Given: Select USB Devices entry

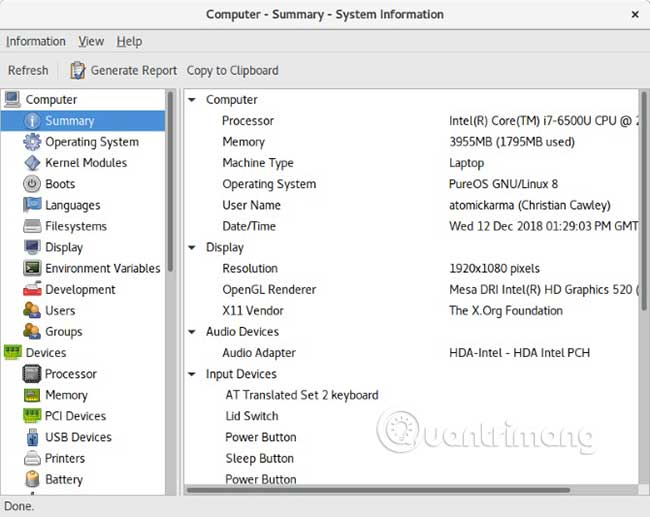Looking at the screenshot, I should point(78,437).
